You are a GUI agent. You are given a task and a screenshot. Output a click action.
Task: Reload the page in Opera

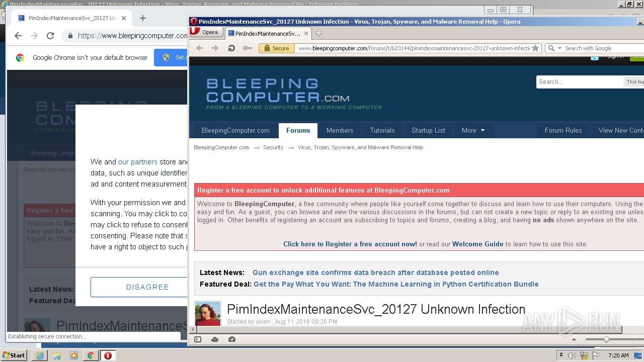[x=231, y=48]
